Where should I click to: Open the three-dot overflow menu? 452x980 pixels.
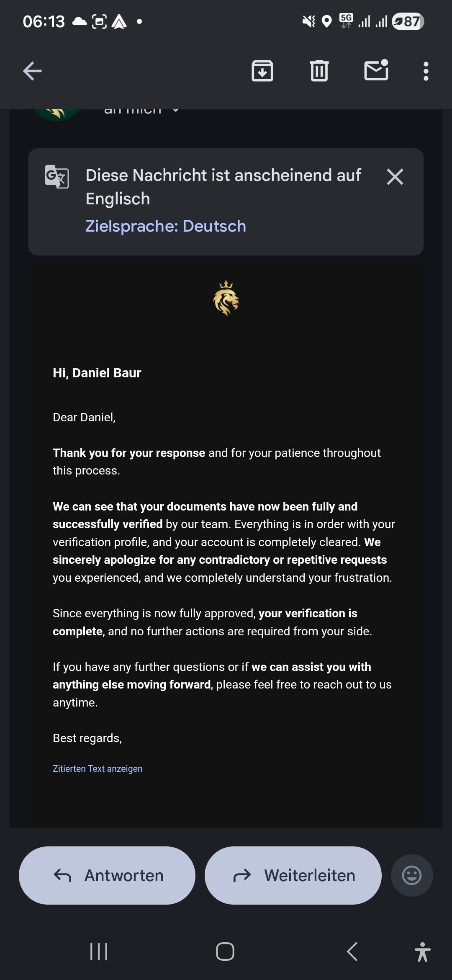(426, 71)
